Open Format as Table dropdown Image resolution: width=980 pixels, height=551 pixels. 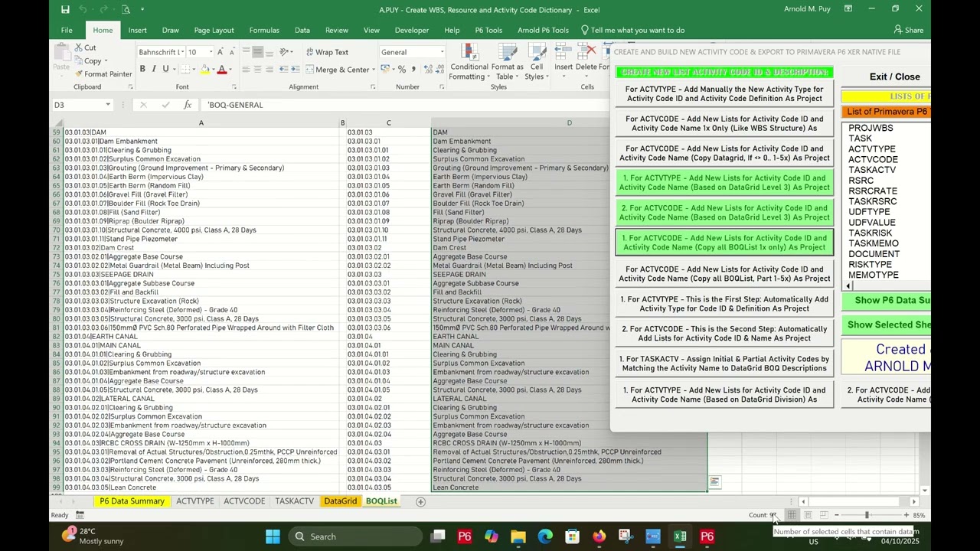click(507, 62)
